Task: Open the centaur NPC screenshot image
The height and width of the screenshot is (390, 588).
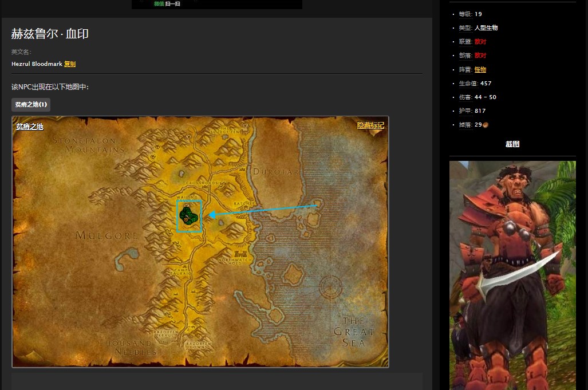Action: pyautogui.click(x=512, y=275)
